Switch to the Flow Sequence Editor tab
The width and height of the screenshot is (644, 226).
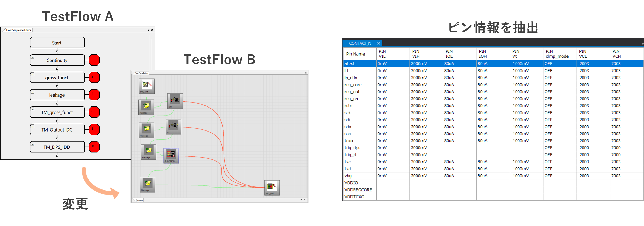point(18,30)
